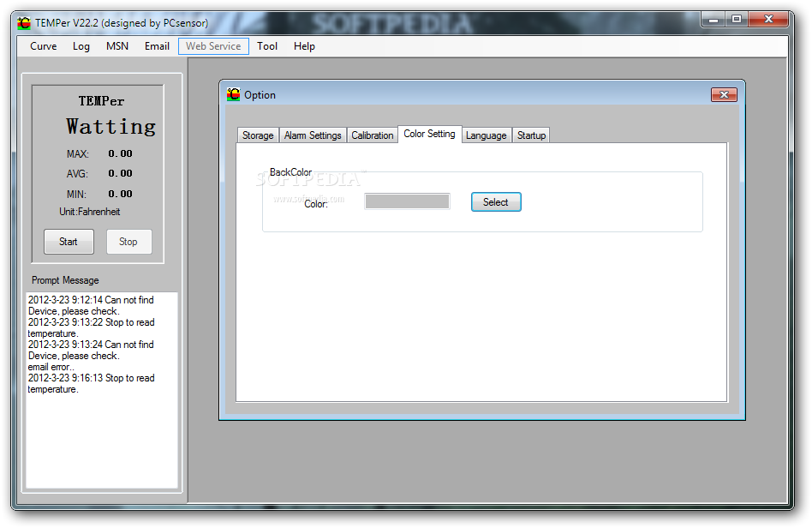Click the BackColor group label
This screenshot has width=812, height=528.
tap(290, 172)
